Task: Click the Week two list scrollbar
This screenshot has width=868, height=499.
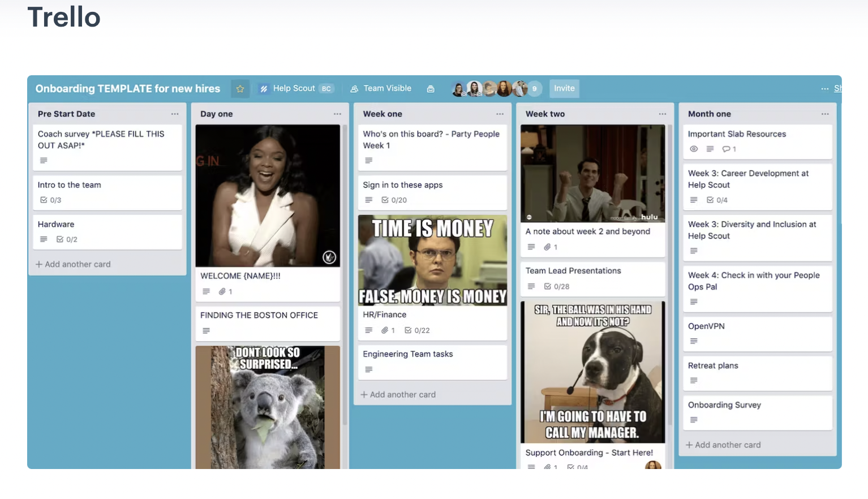Action: (x=670, y=275)
